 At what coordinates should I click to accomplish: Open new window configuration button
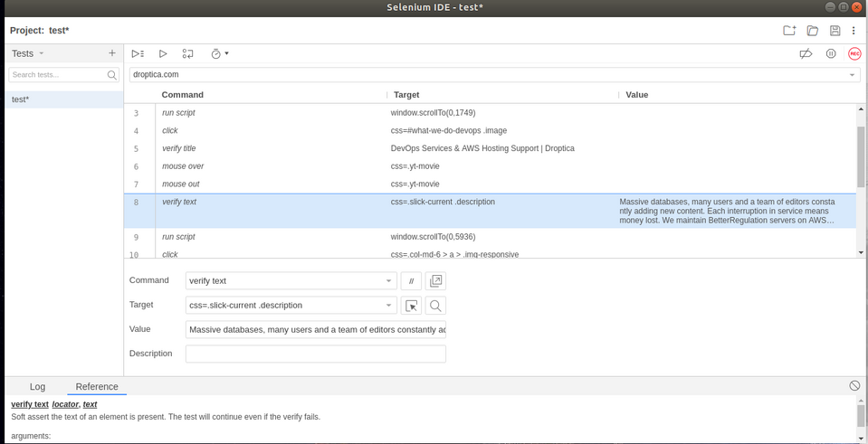[435, 281]
